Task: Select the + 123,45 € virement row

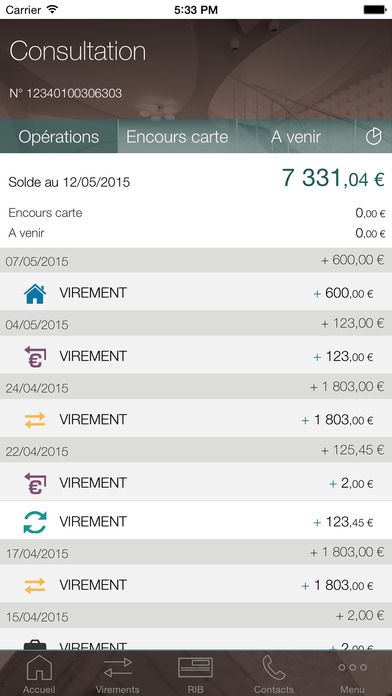Action: pos(196,521)
